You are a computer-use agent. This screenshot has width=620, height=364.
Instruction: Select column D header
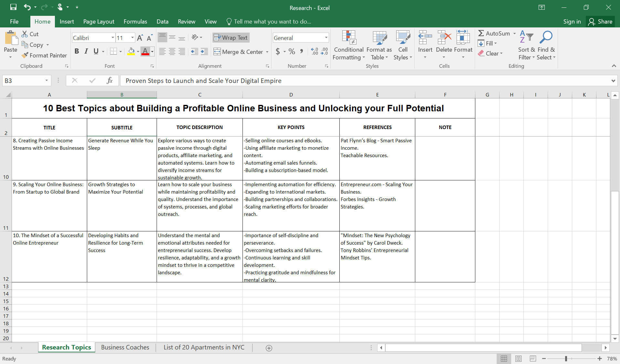[x=291, y=95]
